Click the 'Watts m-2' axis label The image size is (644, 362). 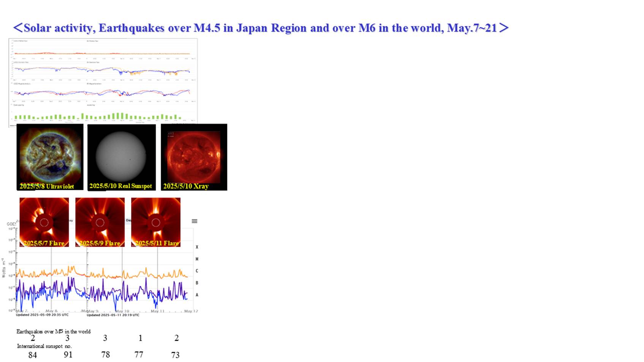point(3,268)
